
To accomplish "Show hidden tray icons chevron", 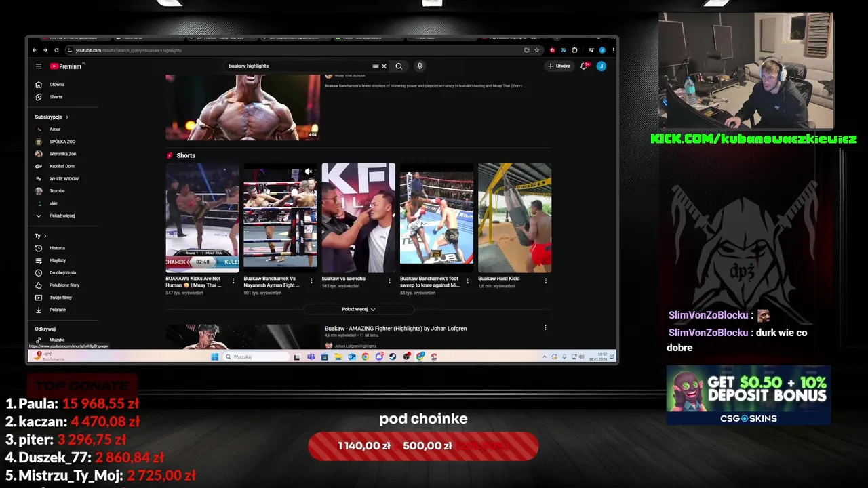I will [x=545, y=357].
